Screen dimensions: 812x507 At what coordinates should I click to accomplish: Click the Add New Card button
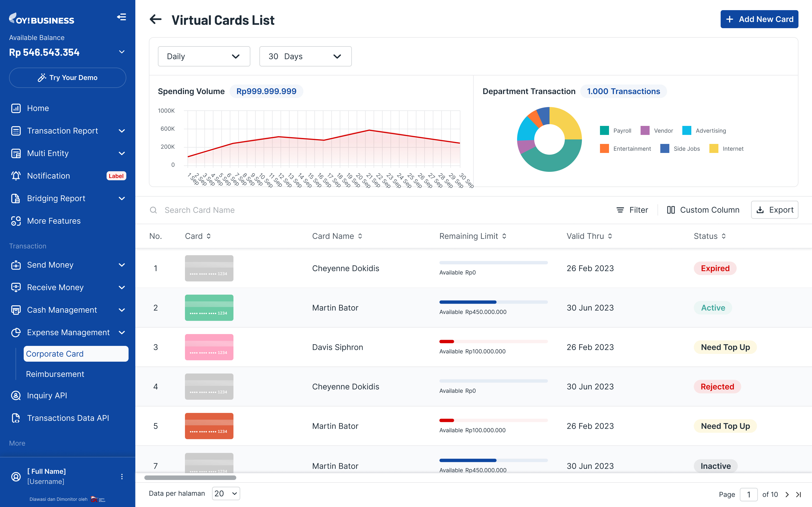[759, 19]
